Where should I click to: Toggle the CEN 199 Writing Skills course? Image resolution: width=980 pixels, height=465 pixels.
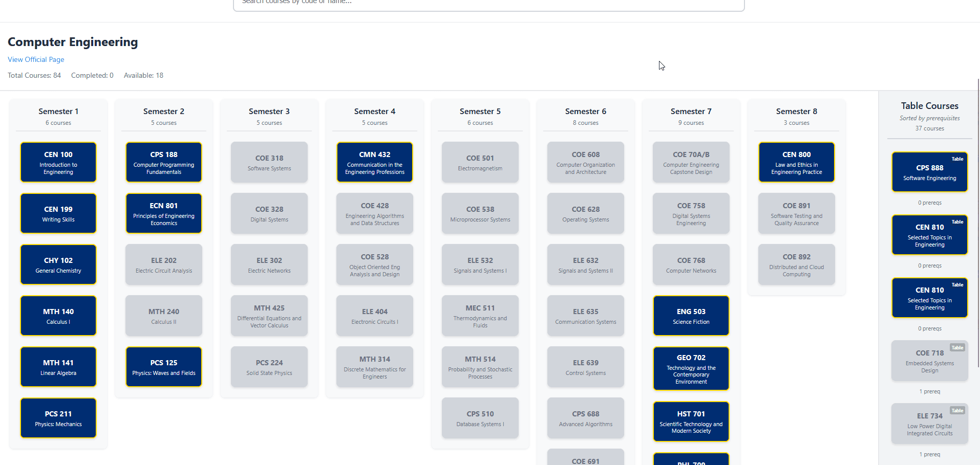[x=58, y=213]
